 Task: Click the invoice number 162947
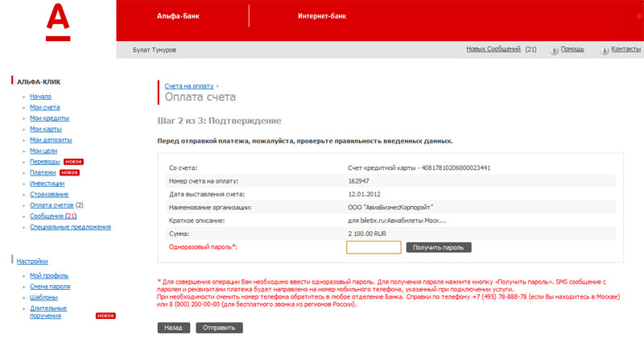[x=358, y=181]
